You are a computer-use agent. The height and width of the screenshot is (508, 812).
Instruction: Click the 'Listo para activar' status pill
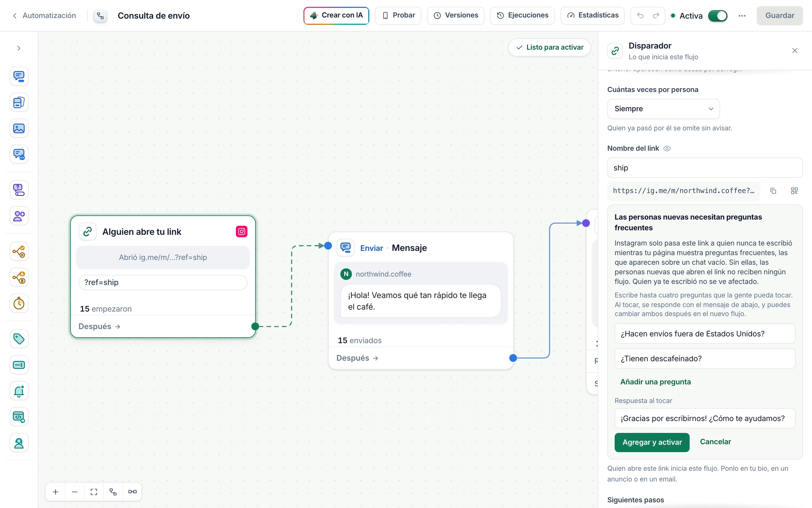(550, 47)
